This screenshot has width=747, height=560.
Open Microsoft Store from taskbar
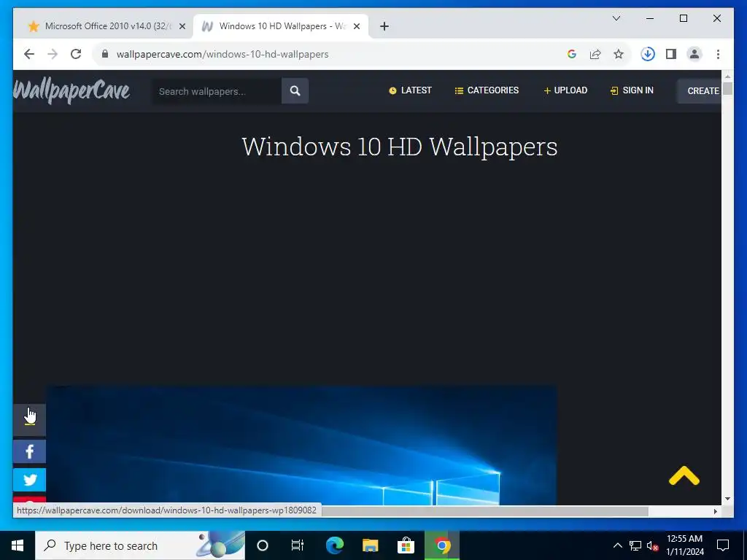click(406, 545)
